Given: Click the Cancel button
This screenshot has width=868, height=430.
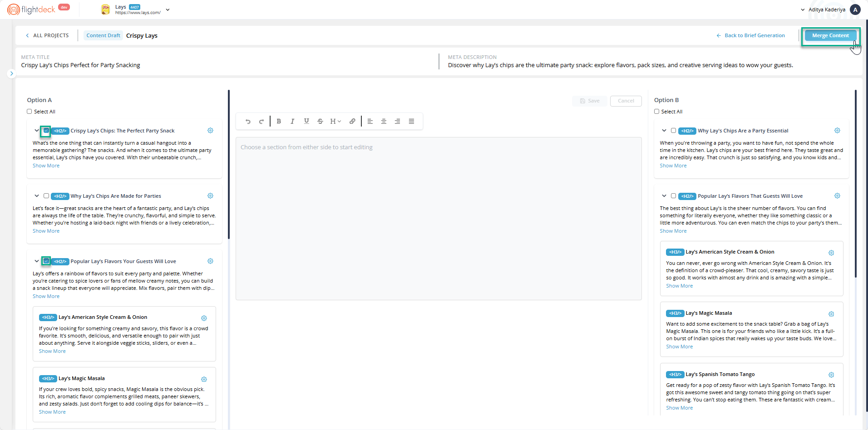Looking at the screenshot, I should [x=626, y=101].
